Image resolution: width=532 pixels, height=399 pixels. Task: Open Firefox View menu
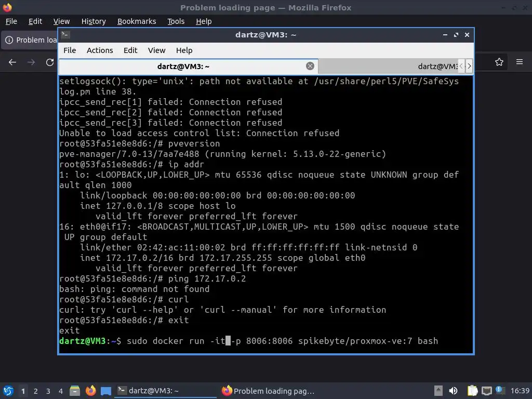coord(61,21)
